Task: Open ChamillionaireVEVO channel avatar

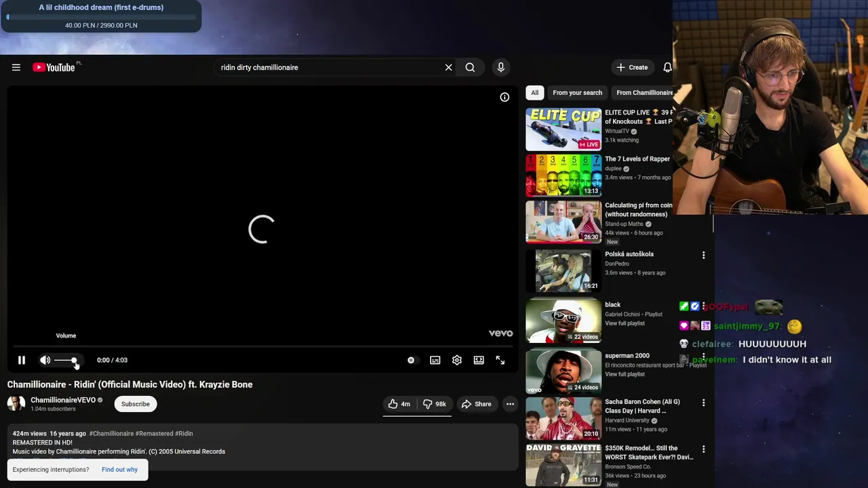Action: (x=16, y=404)
